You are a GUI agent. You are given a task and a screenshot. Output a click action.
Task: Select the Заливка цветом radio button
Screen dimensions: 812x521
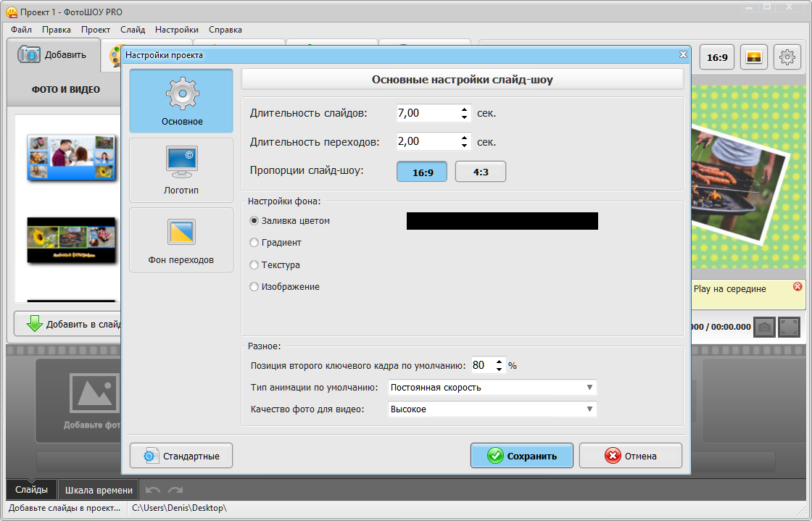pyautogui.click(x=254, y=221)
